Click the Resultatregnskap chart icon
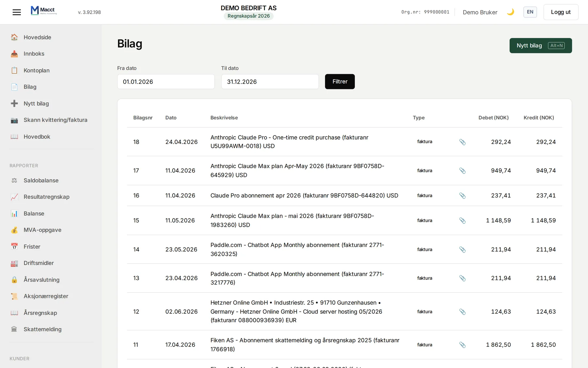Image resolution: width=588 pixels, height=368 pixels. (x=14, y=197)
